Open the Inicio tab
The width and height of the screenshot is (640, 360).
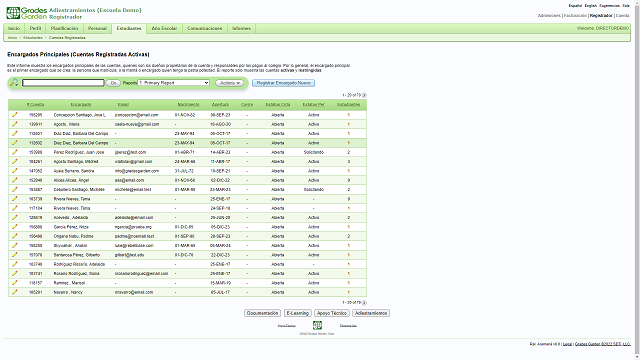click(x=14, y=29)
